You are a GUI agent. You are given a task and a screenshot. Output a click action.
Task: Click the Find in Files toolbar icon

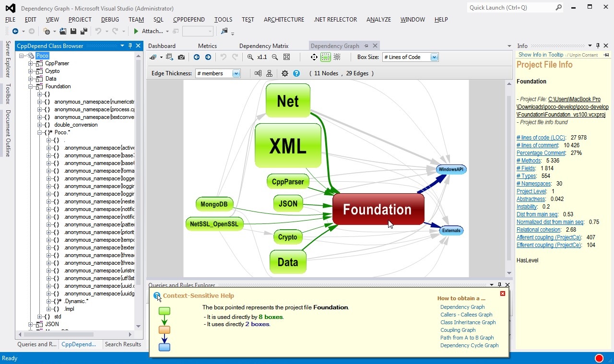point(224,31)
